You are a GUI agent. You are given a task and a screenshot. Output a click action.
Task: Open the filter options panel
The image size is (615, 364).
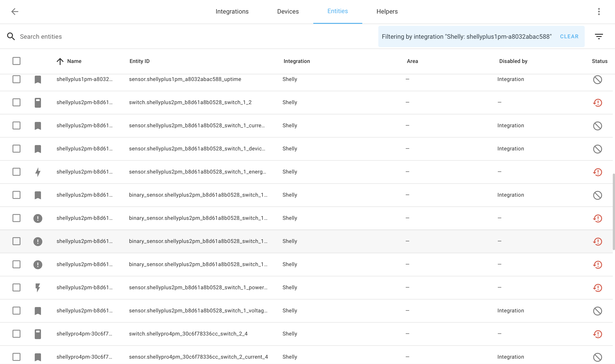[x=599, y=36]
